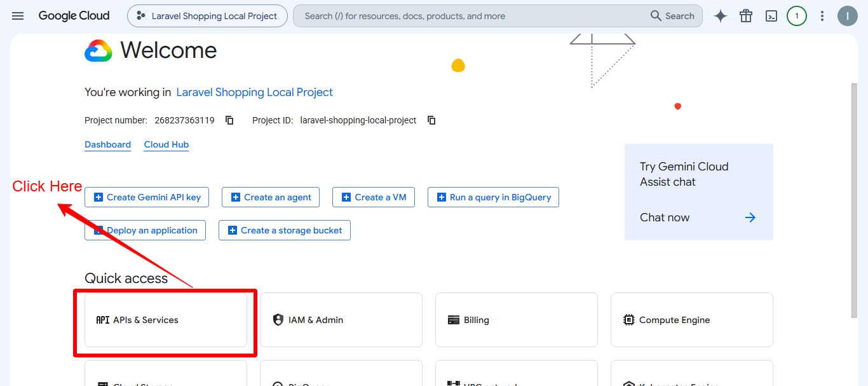Viewport: 868px width, 386px height.
Task: Open the gift icon for free trial
Action: 746,16
